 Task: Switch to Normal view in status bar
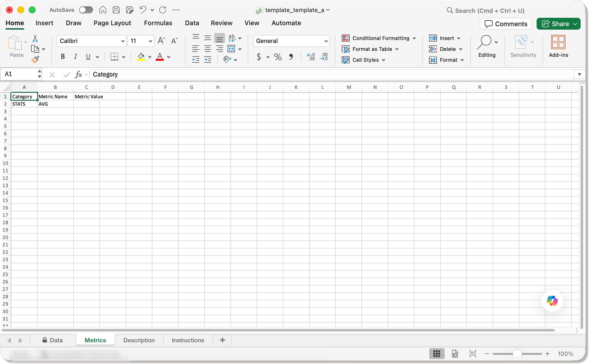coord(437,354)
